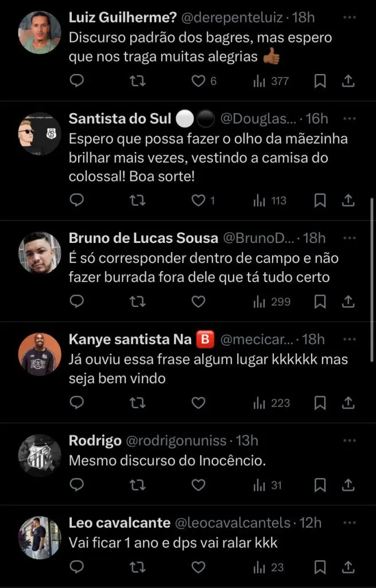376x588 pixels.
Task: Like Kanye santista's tweet
Action: pos(198,403)
